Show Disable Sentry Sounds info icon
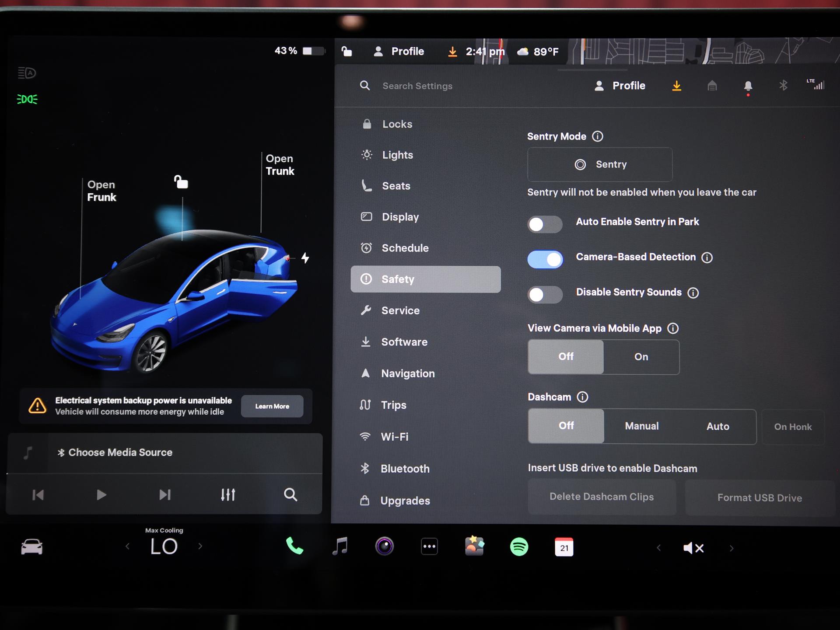Viewport: 840px width, 630px height. (x=693, y=292)
